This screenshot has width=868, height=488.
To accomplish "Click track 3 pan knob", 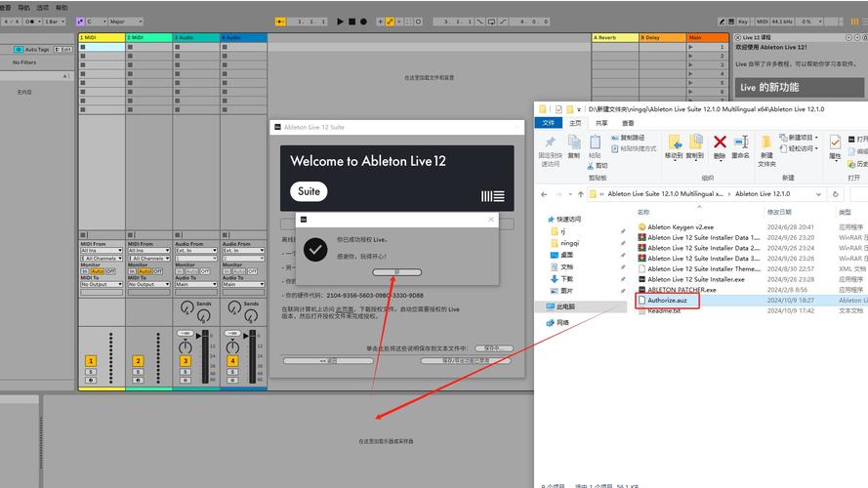I will pyautogui.click(x=185, y=347).
